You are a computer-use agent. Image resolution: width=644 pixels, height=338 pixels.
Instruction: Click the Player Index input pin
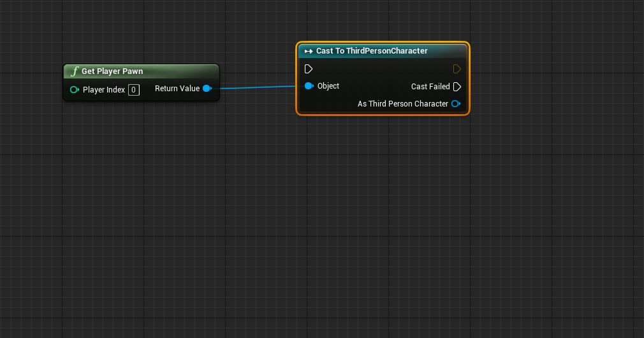point(74,89)
